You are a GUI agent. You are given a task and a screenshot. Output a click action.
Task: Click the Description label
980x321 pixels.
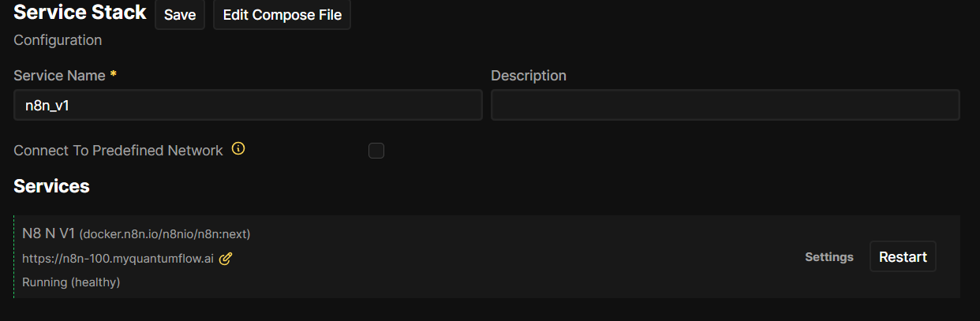[529, 76]
